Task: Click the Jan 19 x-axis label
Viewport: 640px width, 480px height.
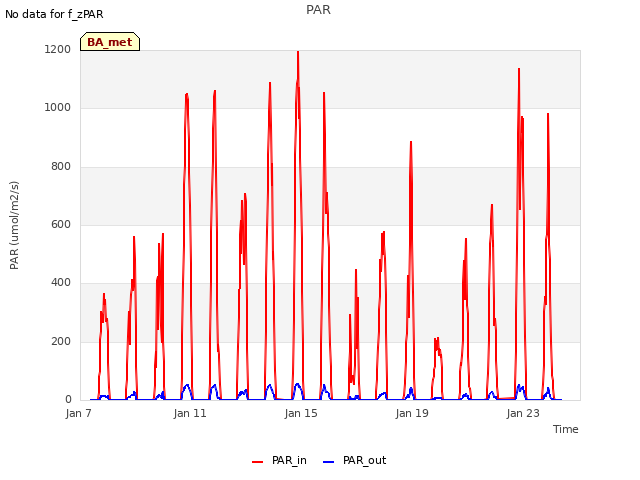Action: 412,413
